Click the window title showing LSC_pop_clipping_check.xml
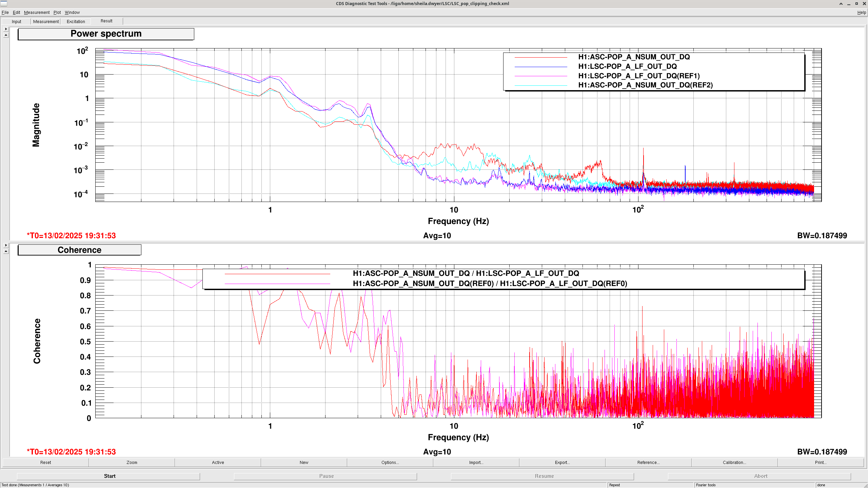The height and width of the screenshot is (488, 868). point(422,4)
